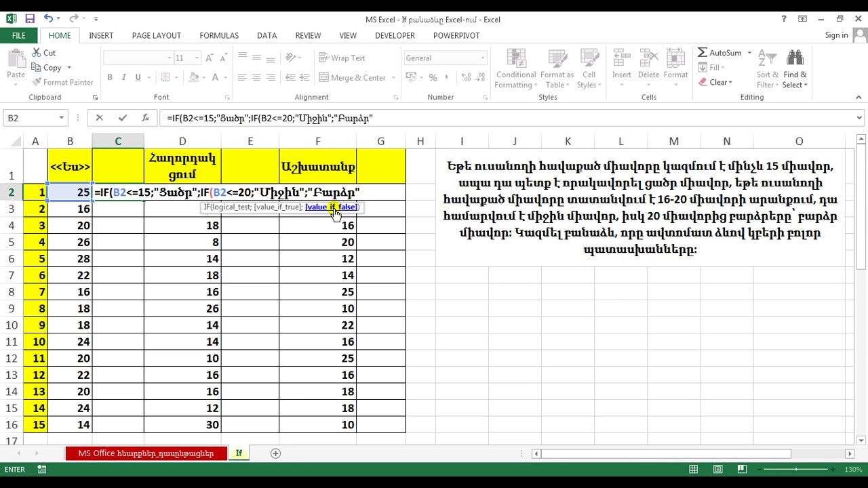Select cell B3 containing 16
Viewport: 868px width, 488px height.
tap(70, 209)
